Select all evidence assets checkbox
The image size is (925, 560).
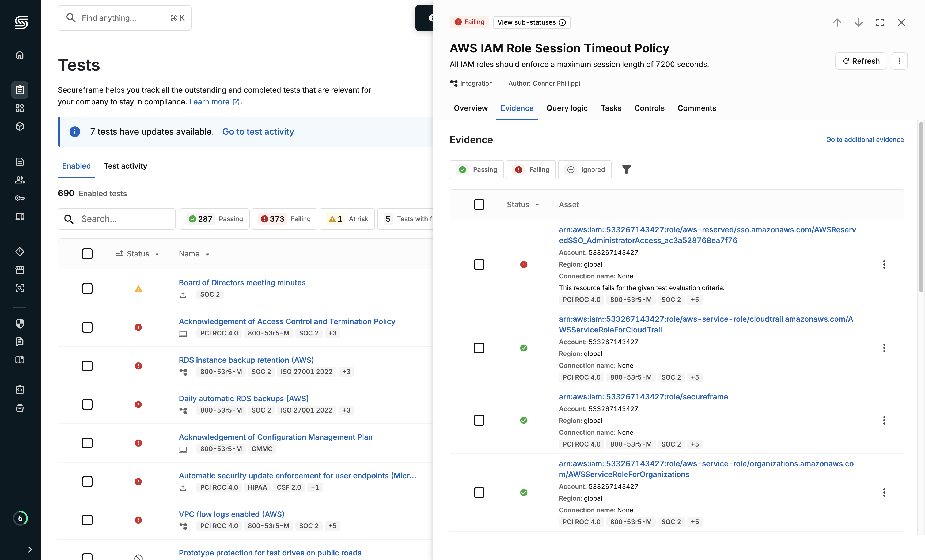pos(479,205)
